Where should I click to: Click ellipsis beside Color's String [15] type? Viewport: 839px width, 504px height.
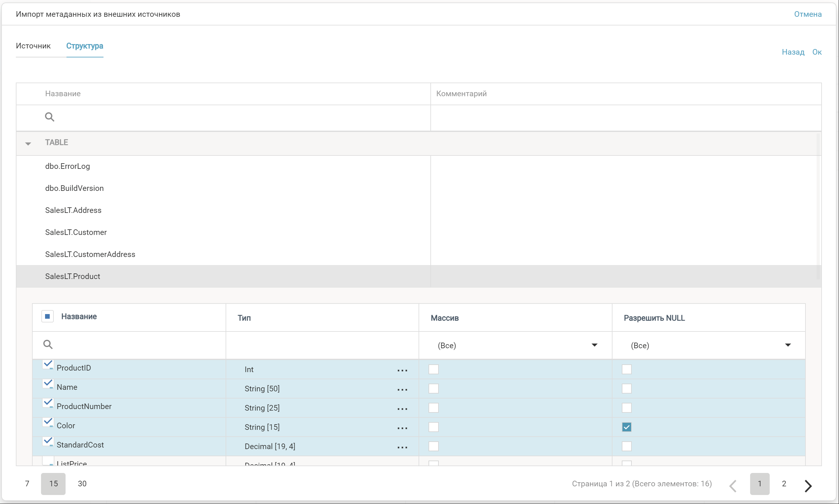point(402,428)
